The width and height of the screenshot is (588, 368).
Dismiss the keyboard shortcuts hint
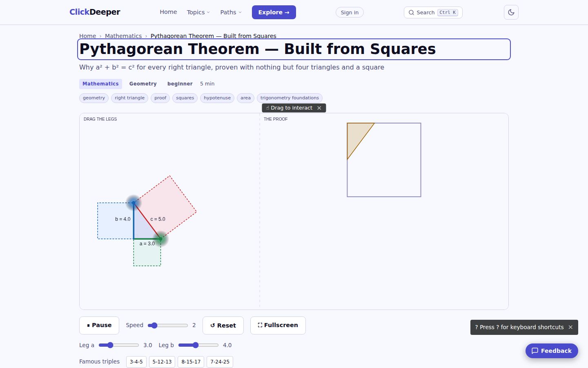570,327
